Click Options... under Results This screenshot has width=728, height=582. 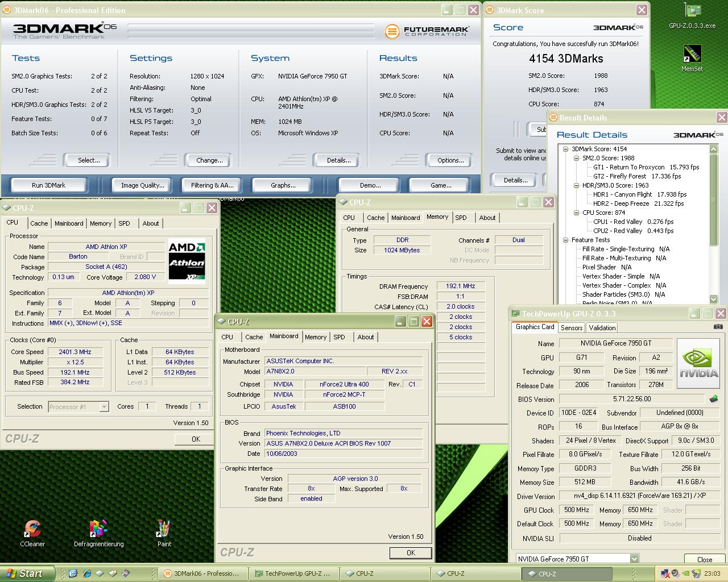[x=450, y=160]
